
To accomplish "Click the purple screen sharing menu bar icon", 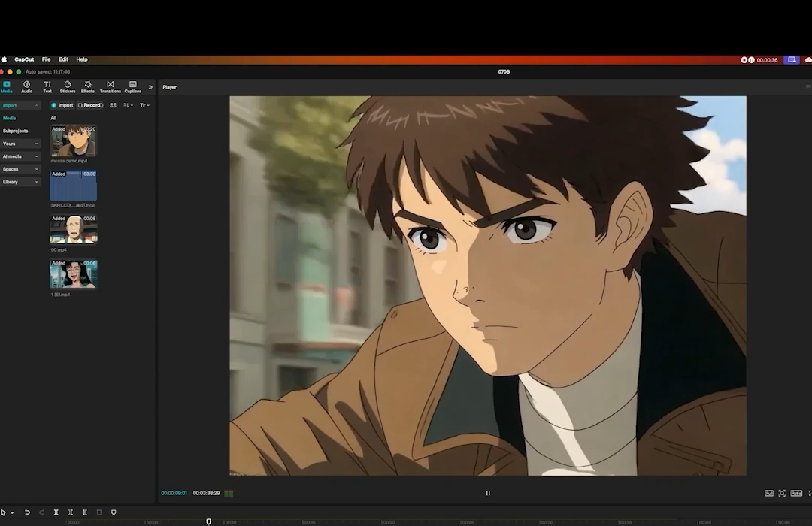I will point(792,60).
